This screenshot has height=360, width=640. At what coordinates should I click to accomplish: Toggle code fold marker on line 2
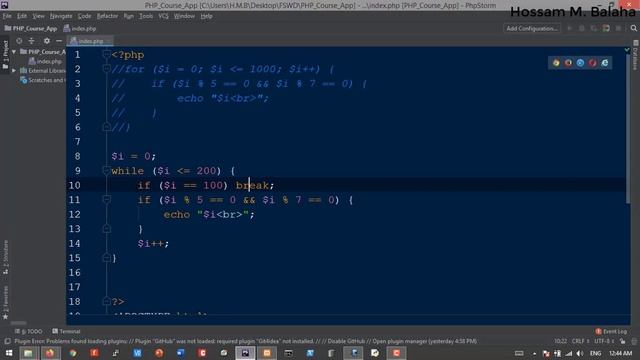107,69
